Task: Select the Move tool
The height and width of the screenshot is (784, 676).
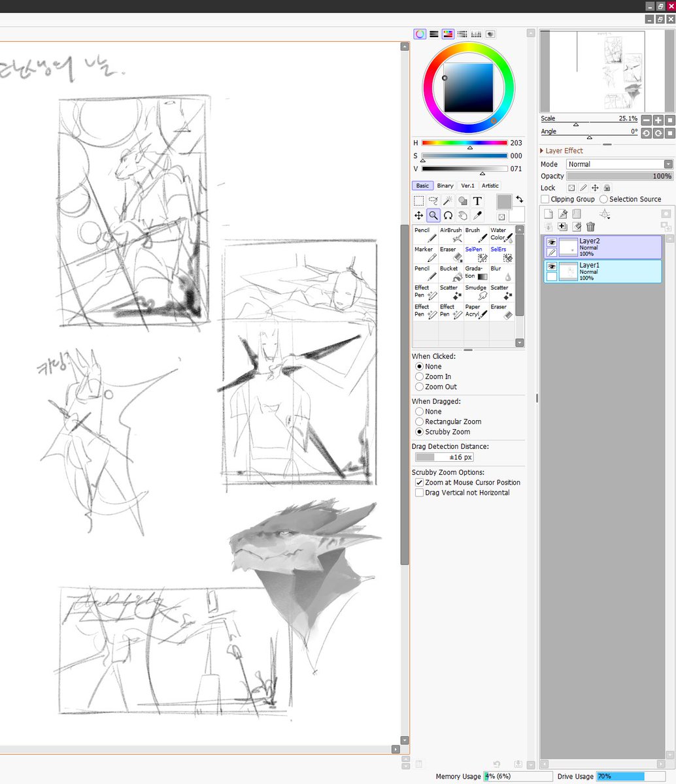Action: [x=418, y=216]
